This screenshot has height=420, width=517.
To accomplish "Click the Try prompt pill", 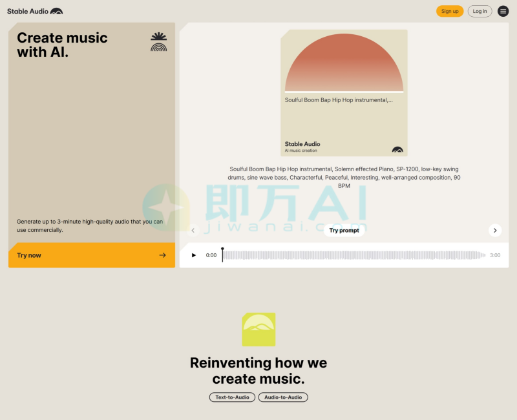I will [344, 230].
